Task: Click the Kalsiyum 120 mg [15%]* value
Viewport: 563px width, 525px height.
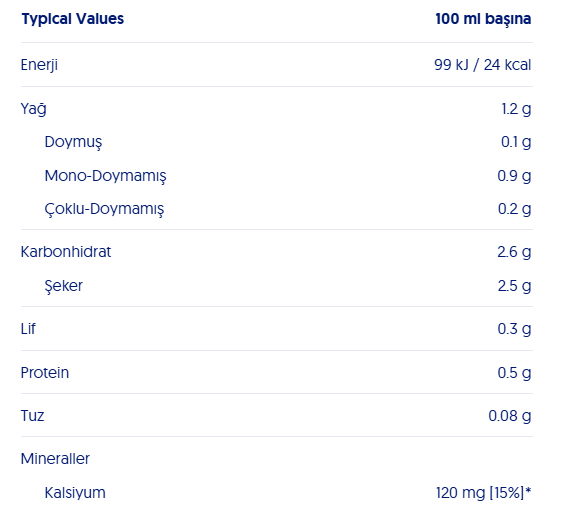Action: (483, 493)
